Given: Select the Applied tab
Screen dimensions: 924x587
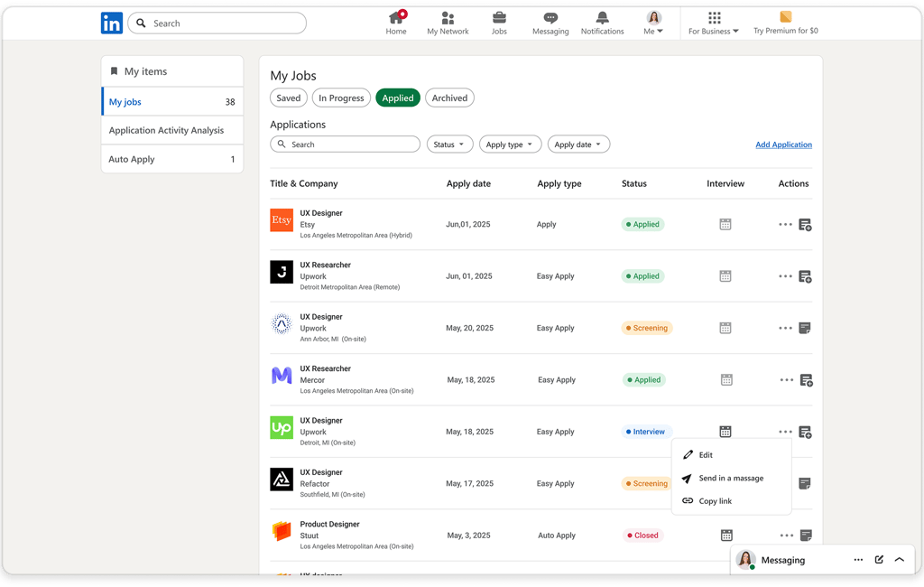Looking at the screenshot, I should pos(398,98).
